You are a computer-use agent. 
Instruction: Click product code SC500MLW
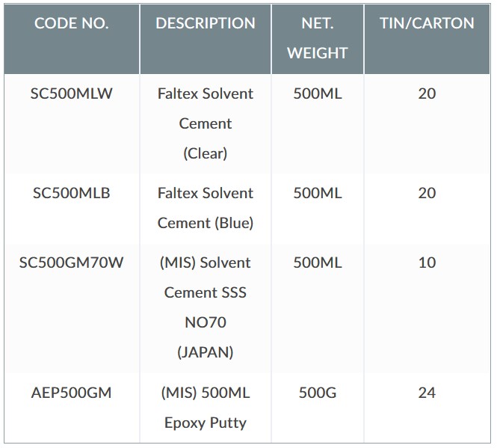72,93
